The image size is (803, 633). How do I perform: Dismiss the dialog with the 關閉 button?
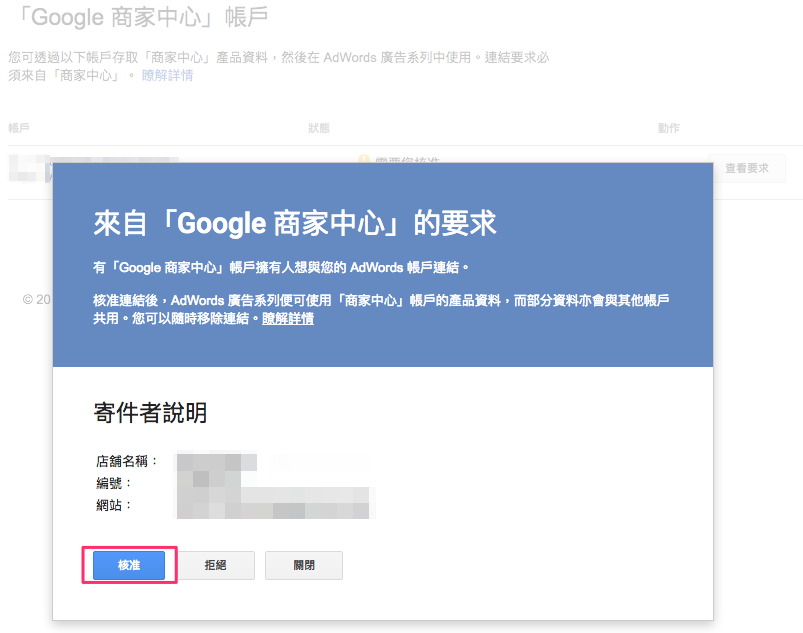pyautogui.click(x=304, y=565)
